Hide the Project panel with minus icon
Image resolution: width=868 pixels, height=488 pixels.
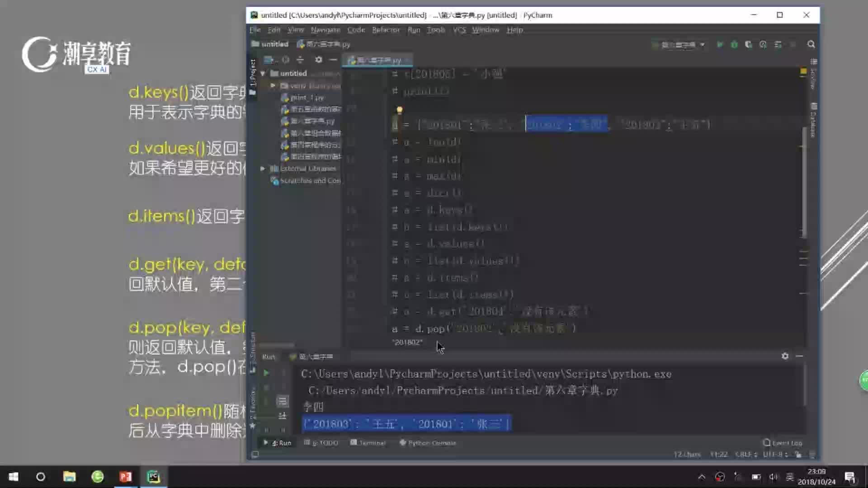[x=333, y=60]
